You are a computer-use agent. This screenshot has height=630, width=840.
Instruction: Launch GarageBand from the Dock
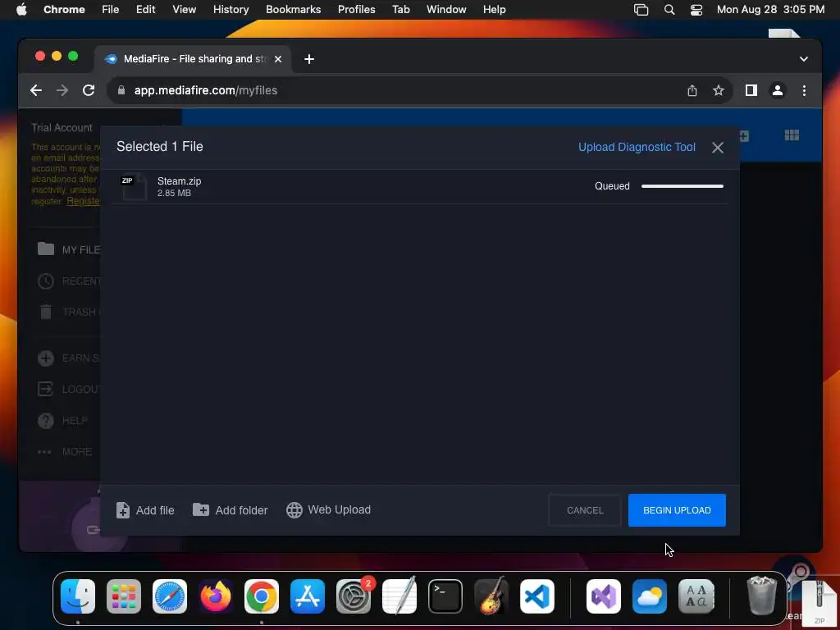pyautogui.click(x=491, y=596)
